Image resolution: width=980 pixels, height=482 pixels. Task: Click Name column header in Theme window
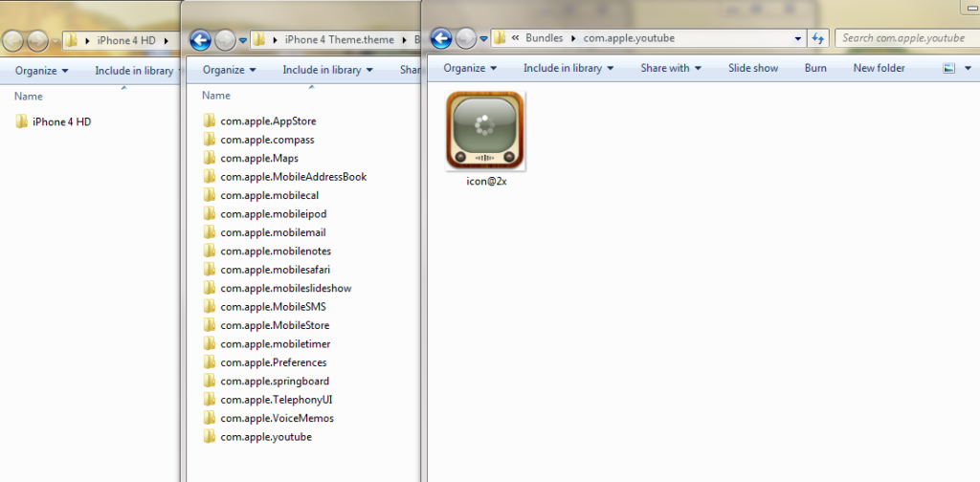coord(216,96)
